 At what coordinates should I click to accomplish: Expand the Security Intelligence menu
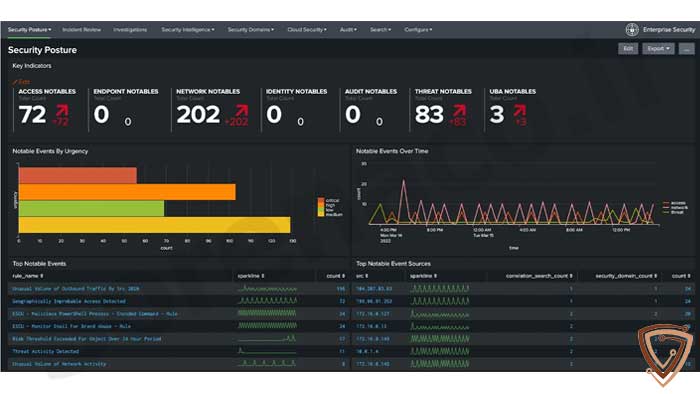pos(188,29)
